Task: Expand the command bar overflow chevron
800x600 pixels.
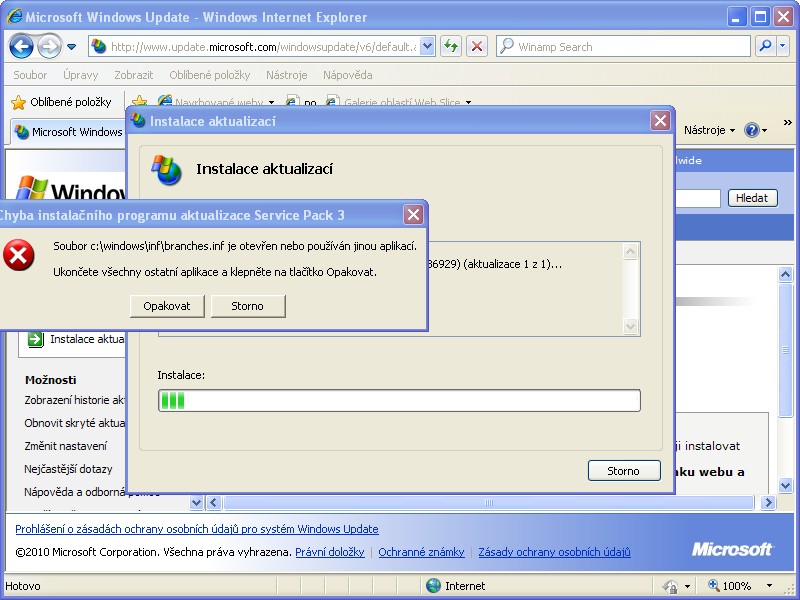Action: pyautogui.click(x=788, y=122)
